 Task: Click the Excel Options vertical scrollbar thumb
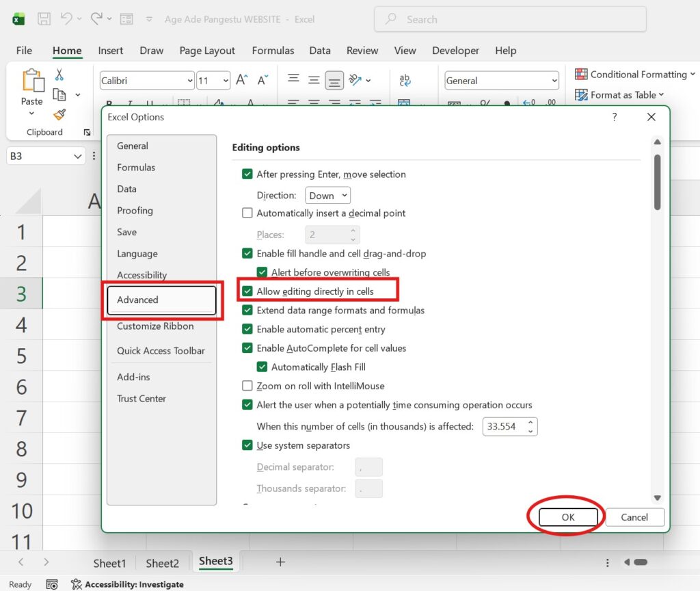[x=657, y=182]
